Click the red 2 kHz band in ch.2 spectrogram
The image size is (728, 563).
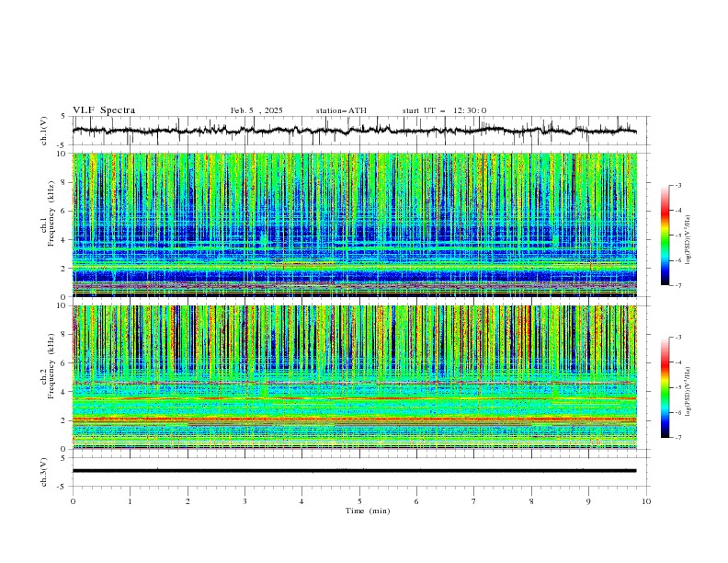[354, 419]
